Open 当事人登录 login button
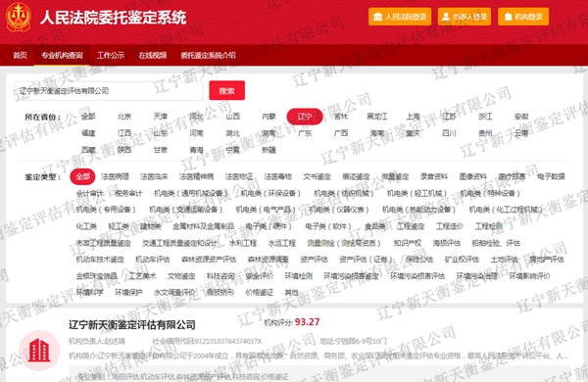This screenshot has width=588, height=382. [x=465, y=17]
